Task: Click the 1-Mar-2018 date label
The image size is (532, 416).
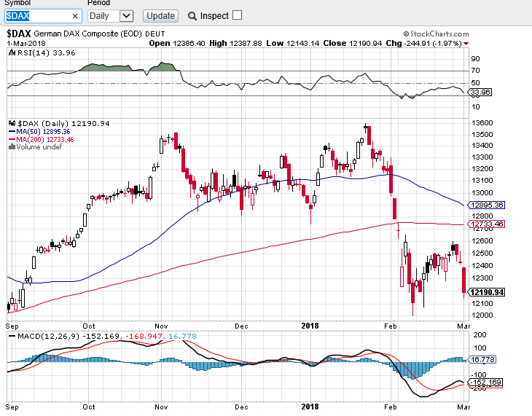Action: click(x=26, y=44)
